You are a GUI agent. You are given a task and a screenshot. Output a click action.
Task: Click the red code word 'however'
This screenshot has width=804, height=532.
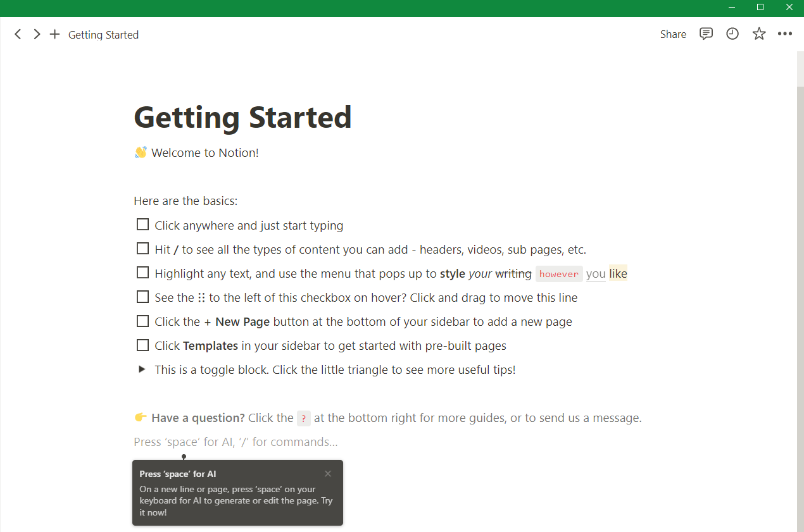pos(559,274)
